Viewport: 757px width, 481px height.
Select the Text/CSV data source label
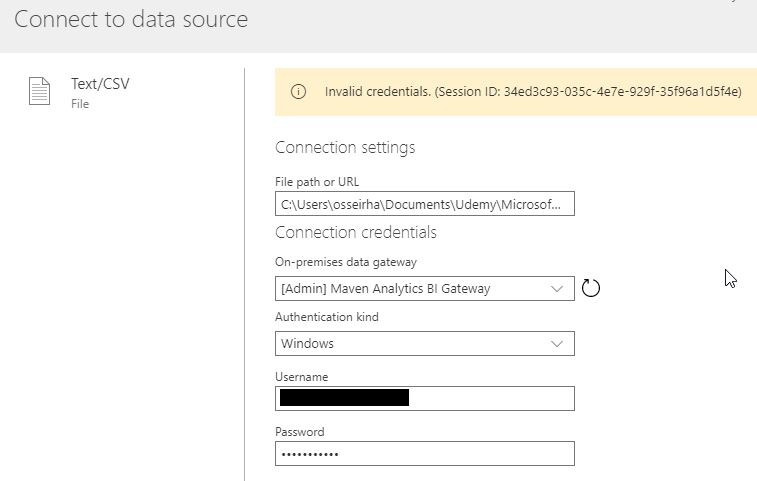coord(100,84)
